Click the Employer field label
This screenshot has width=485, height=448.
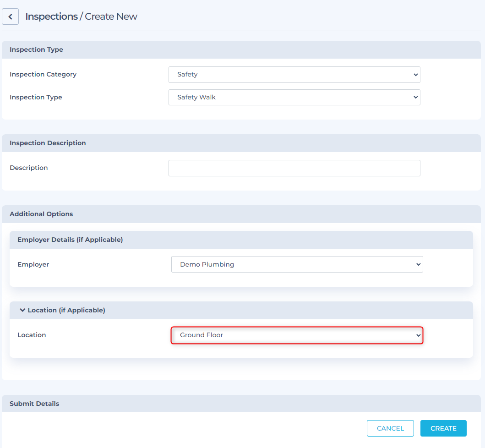coord(33,264)
